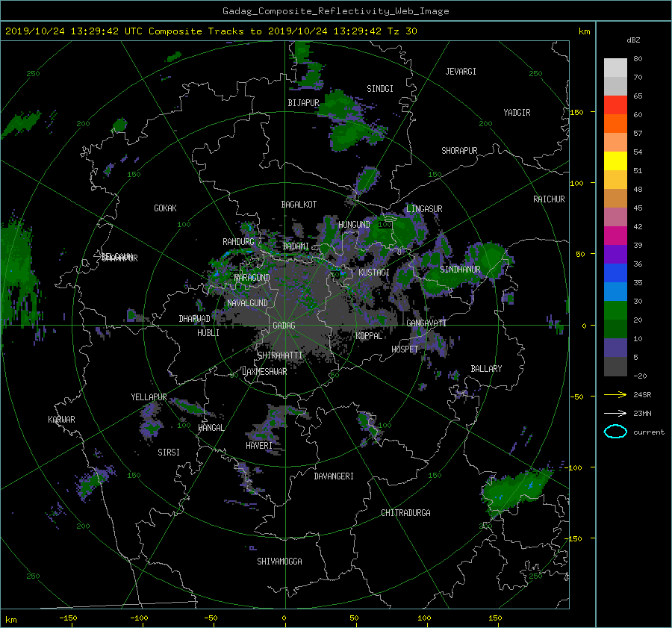The width and height of the screenshot is (672, 628).
Task: Click the CHITRADURGA city label
Action: pyautogui.click(x=405, y=513)
